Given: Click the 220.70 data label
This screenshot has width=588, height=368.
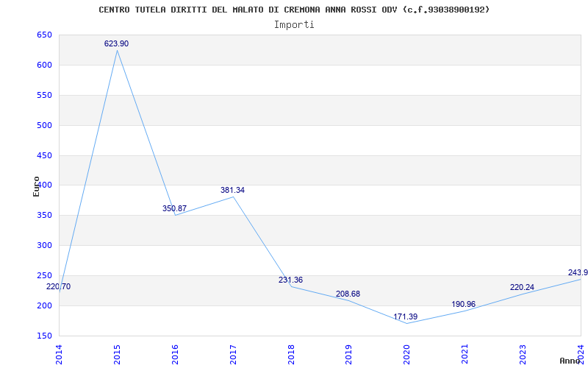Looking at the screenshot, I should (x=58, y=286).
